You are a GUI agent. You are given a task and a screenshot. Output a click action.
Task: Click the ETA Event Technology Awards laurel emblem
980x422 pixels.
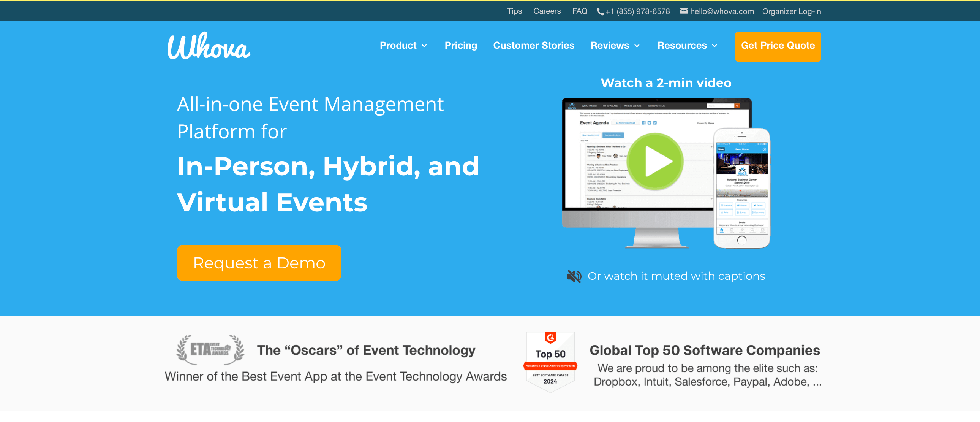pyautogui.click(x=209, y=350)
